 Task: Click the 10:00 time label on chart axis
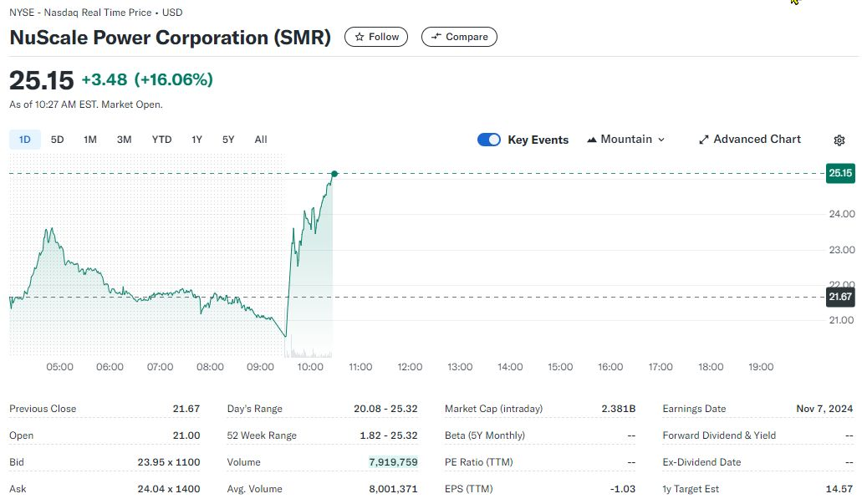pos(310,367)
